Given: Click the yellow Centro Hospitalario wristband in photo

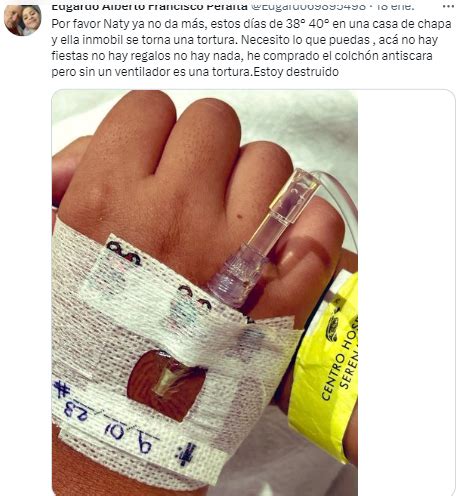Looking at the screenshot, I should click(x=325, y=367).
